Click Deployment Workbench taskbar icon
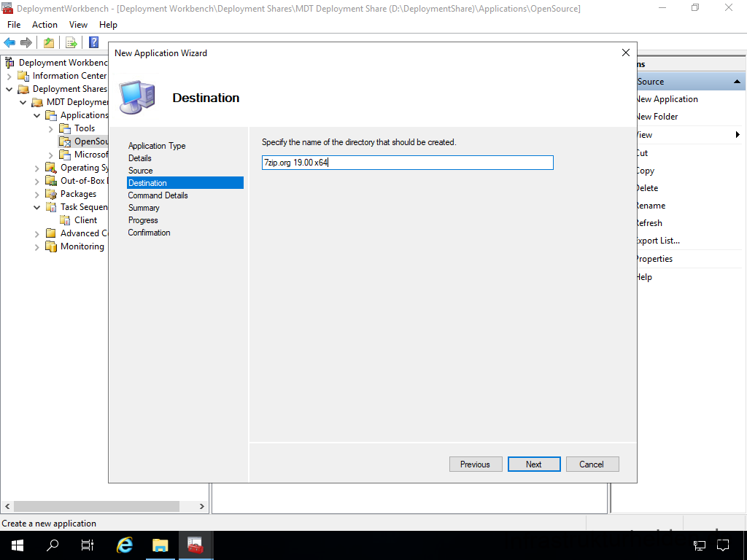The height and width of the screenshot is (560, 747). pyautogui.click(x=196, y=545)
